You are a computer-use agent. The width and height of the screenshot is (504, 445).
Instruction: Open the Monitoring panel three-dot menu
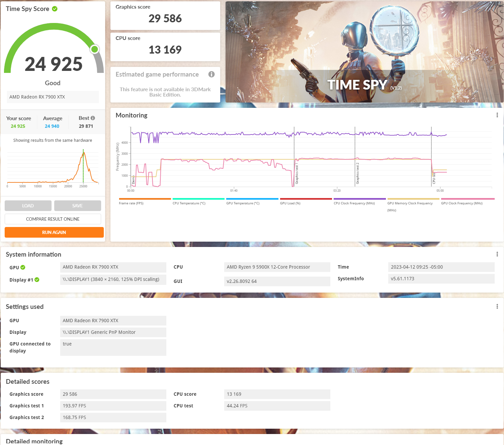point(497,115)
